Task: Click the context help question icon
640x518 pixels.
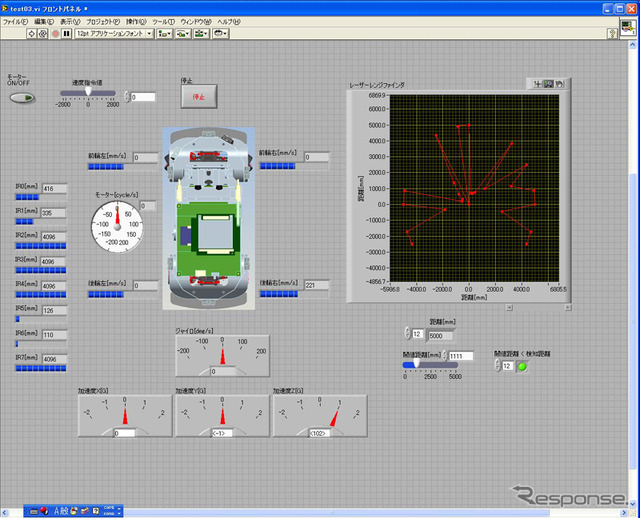Action: [x=612, y=33]
